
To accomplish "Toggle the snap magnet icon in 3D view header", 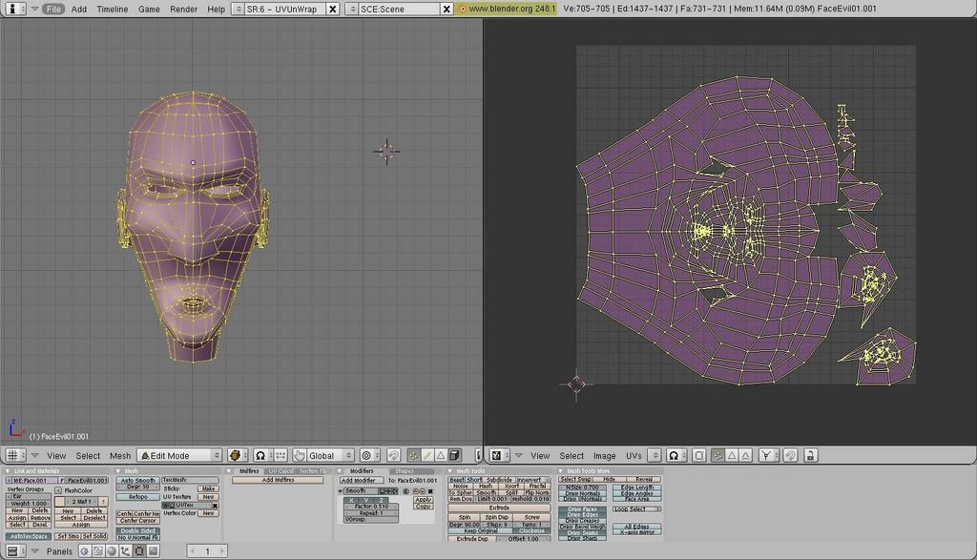I will 393,455.
